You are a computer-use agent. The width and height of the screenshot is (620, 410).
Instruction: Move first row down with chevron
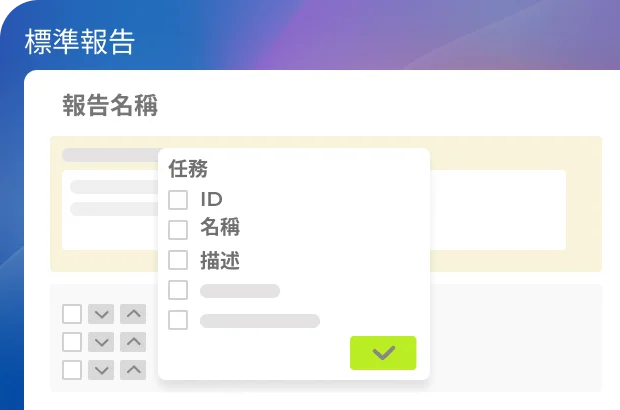pyautogui.click(x=101, y=314)
